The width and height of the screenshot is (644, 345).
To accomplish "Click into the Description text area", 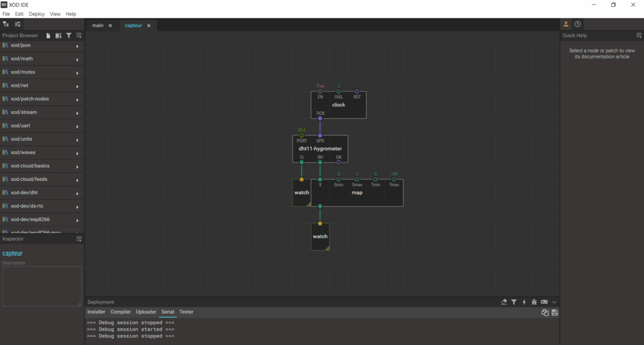I will coord(42,287).
